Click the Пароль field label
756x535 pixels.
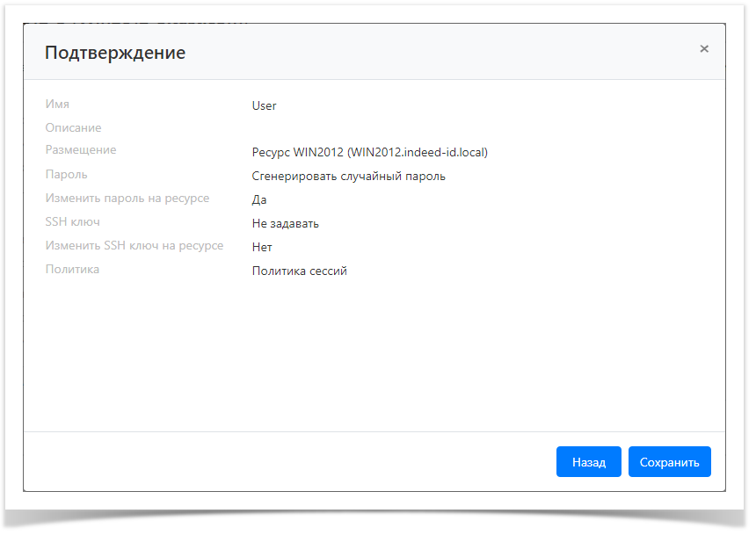67,174
